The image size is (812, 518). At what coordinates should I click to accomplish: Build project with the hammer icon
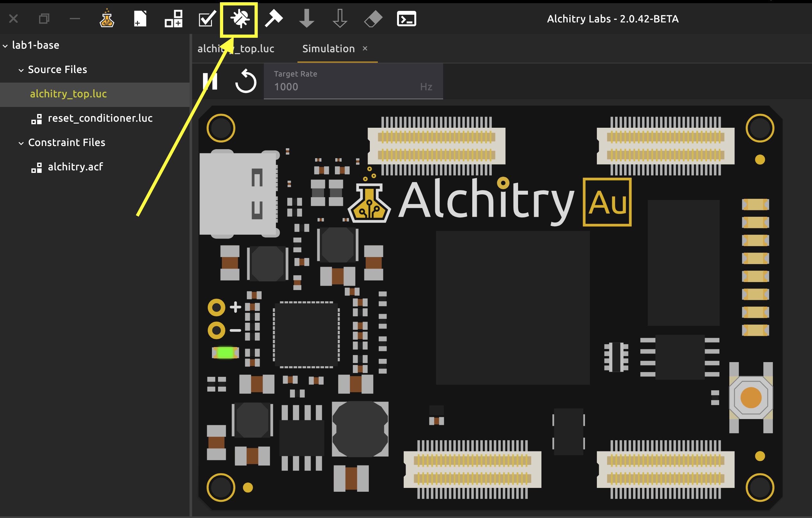pos(273,19)
